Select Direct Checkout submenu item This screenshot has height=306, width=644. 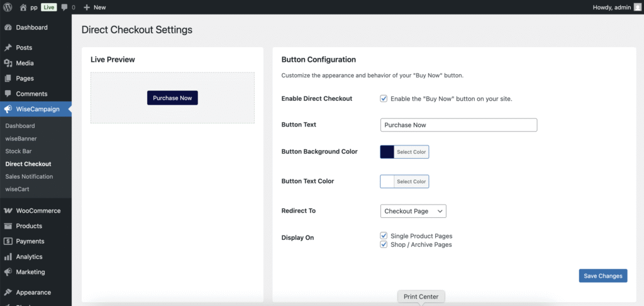[x=28, y=164]
